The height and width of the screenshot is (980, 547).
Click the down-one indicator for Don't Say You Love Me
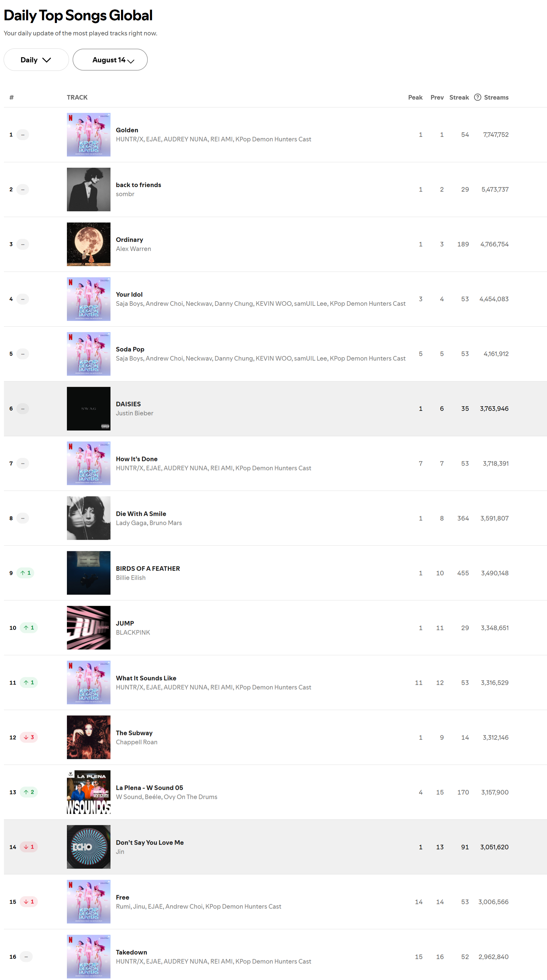[x=29, y=846]
